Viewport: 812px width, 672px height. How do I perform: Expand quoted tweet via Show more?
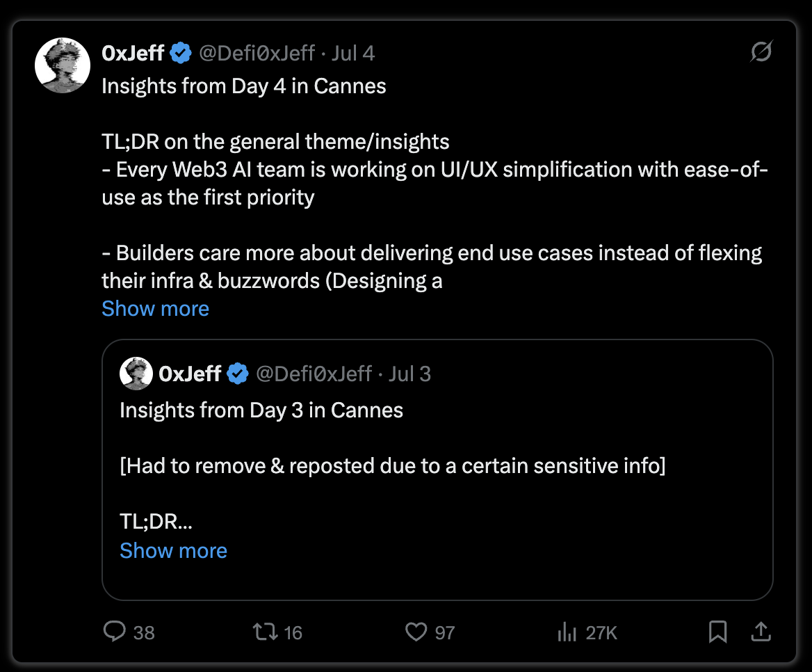pyautogui.click(x=174, y=551)
